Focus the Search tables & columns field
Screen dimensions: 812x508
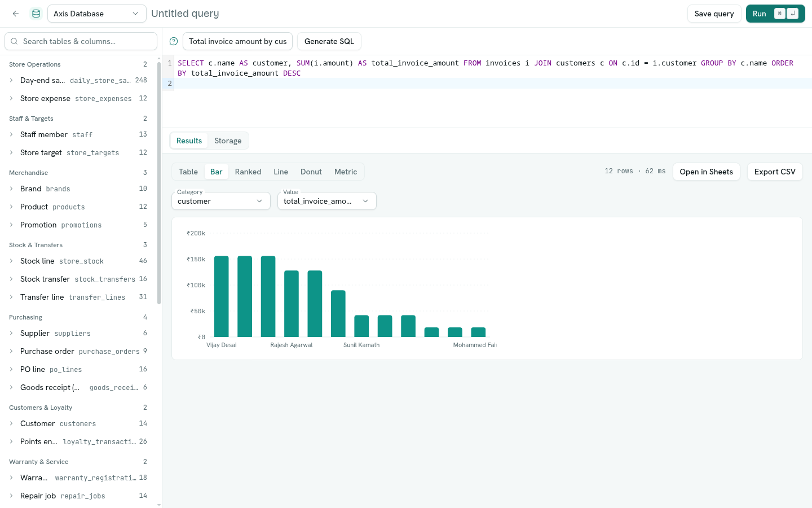[x=81, y=41]
